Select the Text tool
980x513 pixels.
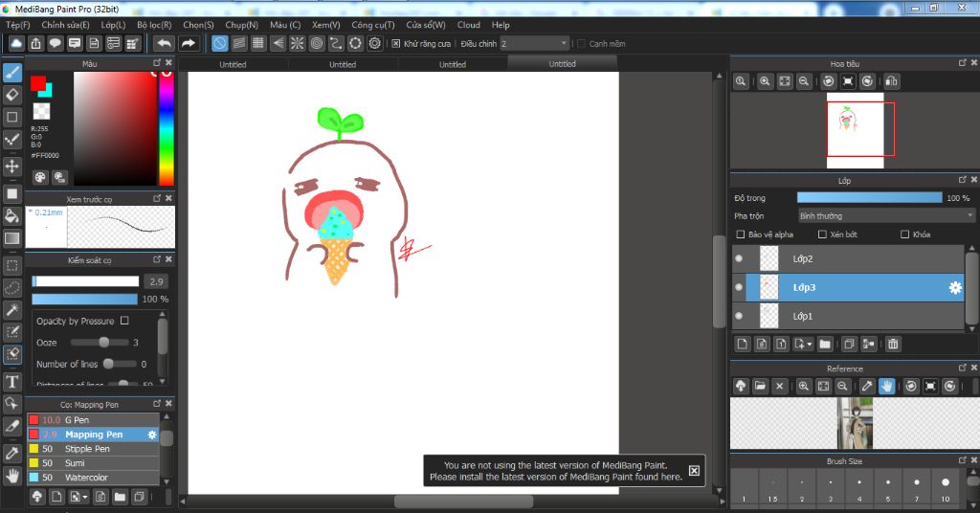pos(11,381)
